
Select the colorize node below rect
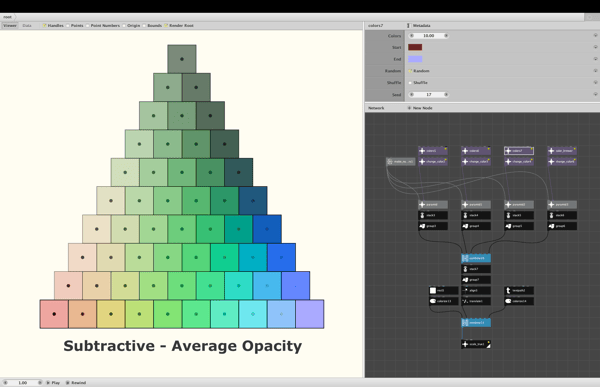pos(443,301)
